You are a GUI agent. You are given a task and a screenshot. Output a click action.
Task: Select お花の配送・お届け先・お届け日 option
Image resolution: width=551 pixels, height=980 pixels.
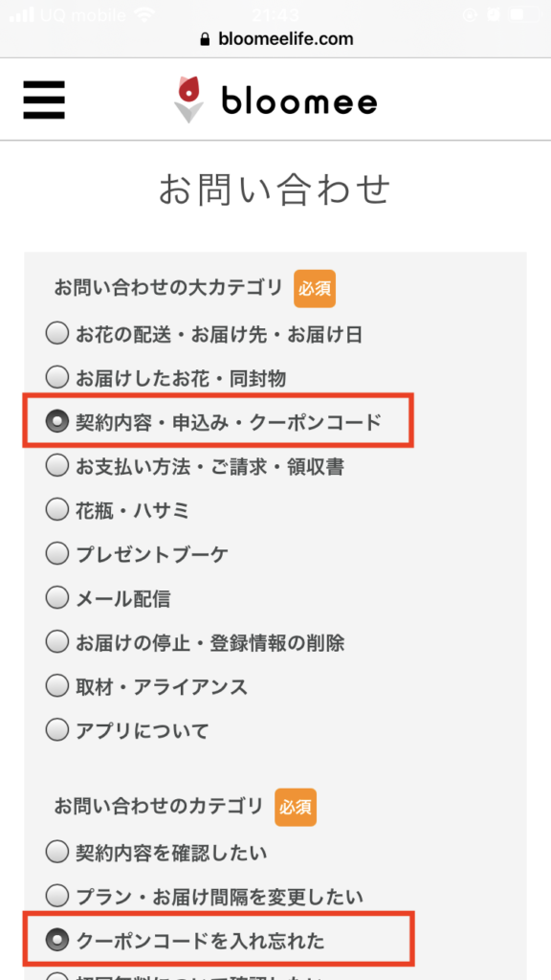click(56, 334)
